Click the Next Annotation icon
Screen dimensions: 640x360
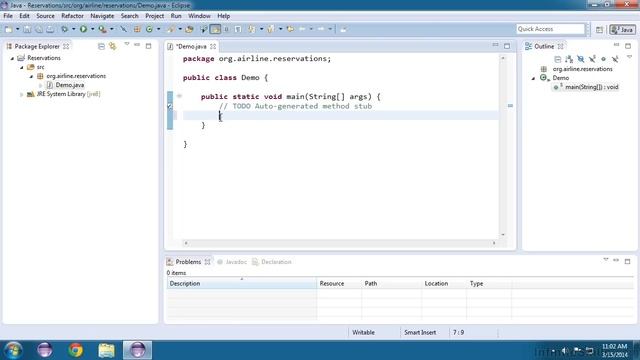[x=251, y=29]
